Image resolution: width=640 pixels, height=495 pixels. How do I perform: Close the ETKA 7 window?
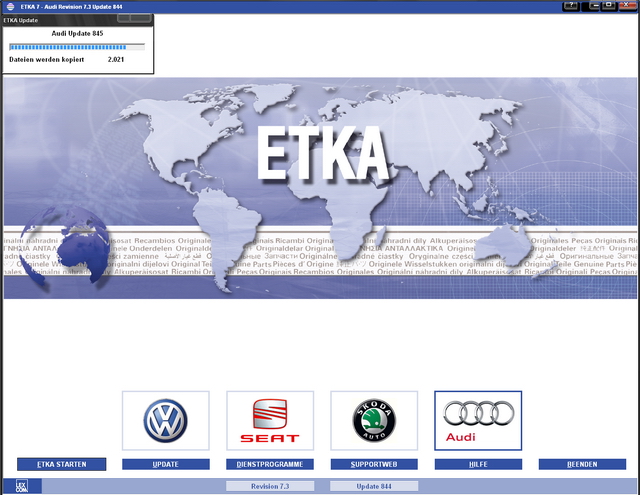[626, 6]
